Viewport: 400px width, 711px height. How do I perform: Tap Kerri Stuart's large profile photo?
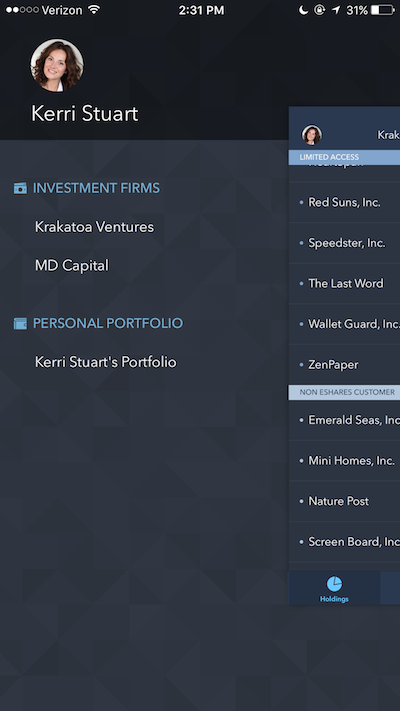coord(57,65)
